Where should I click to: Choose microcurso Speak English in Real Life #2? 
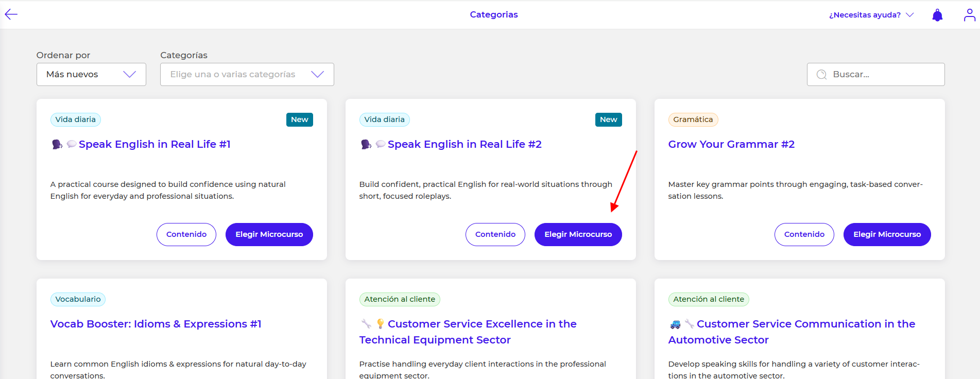click(578, 234)
